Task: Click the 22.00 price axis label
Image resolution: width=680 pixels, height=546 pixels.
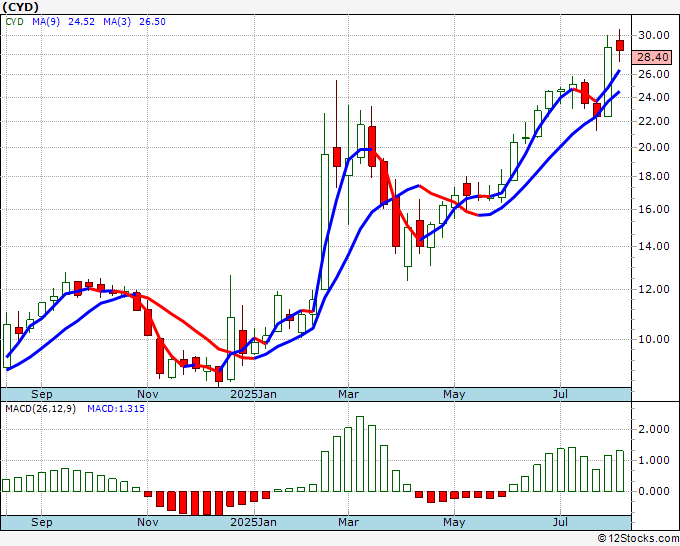Action: pyautogui.click(x=654, y=121)
